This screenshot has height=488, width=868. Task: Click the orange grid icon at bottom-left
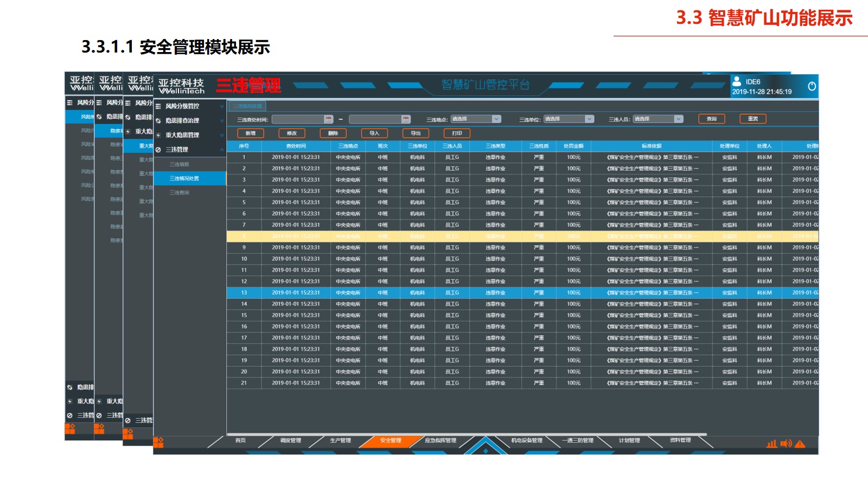click(158, 442)
